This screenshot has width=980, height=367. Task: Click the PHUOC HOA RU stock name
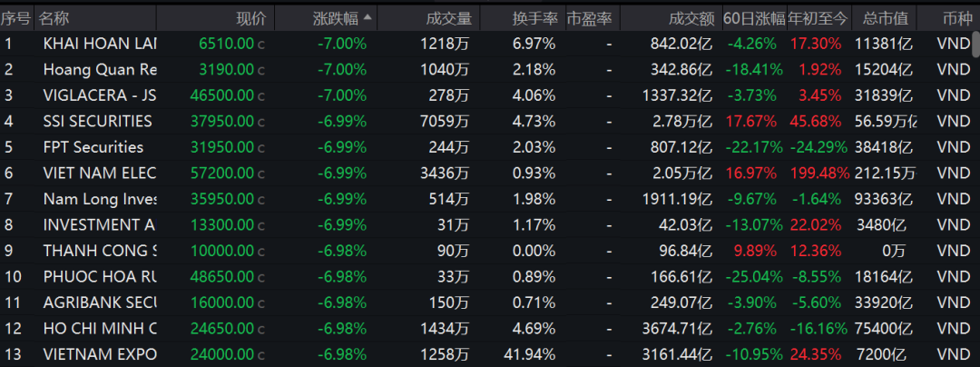coord(100,276)
